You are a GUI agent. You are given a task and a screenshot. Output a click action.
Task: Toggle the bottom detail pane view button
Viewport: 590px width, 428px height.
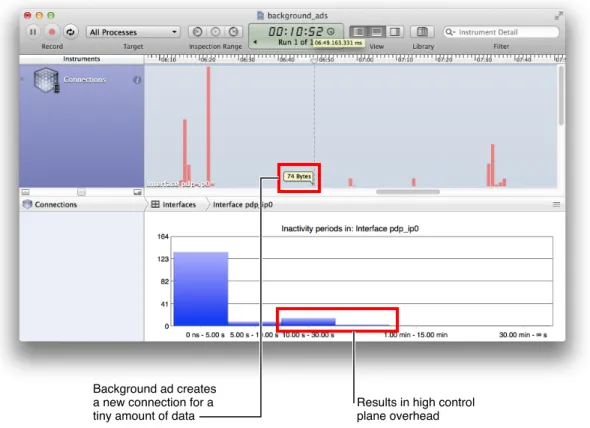377,32
